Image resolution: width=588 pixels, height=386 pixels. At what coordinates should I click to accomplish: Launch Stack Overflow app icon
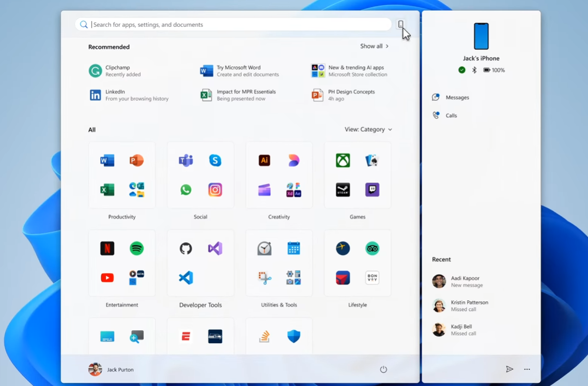(265, 336)
